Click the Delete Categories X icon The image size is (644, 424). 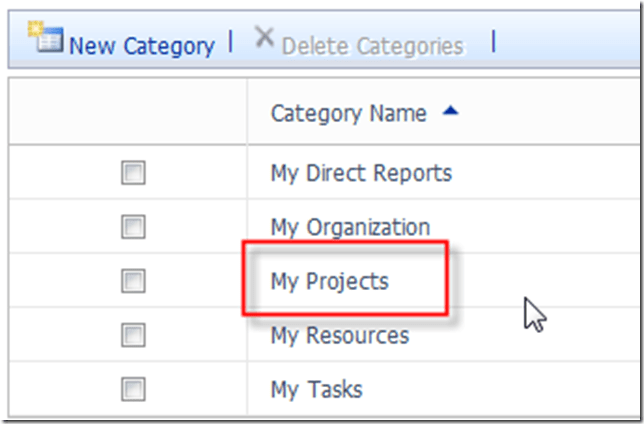pyautogui.click(x=264, y=39)
